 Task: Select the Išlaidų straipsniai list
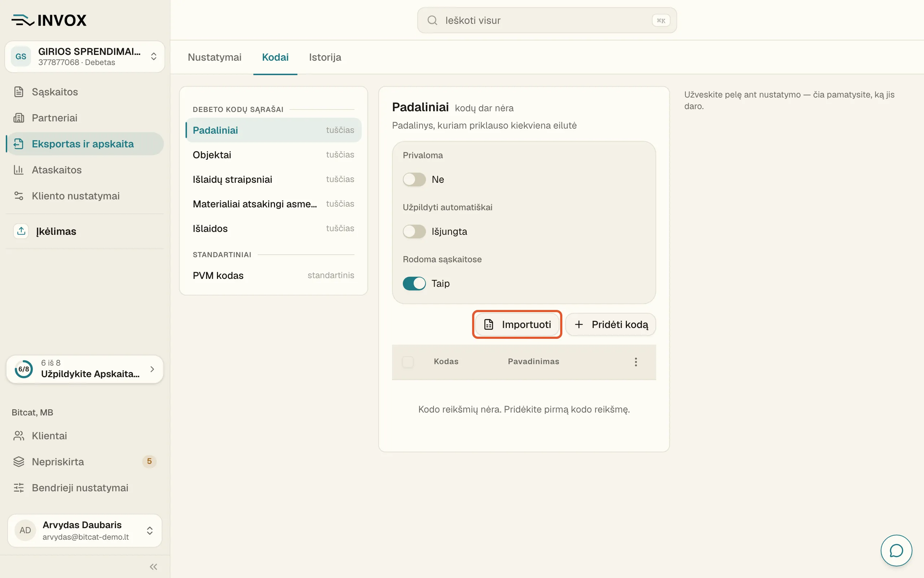273,179
